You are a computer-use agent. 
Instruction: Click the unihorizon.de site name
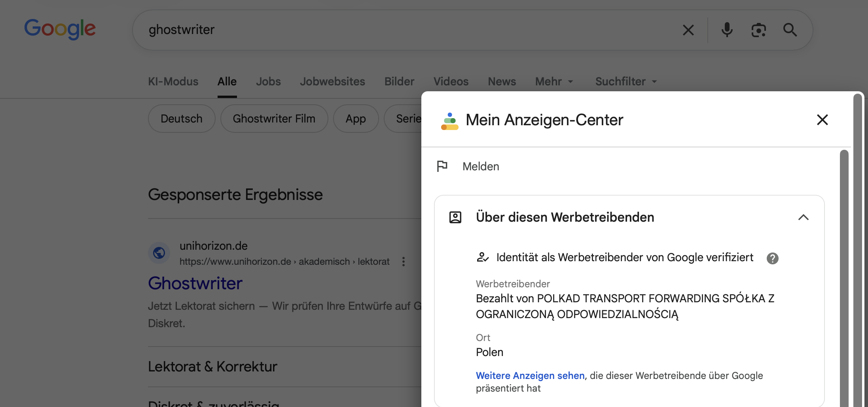click(x=214, y=246)
